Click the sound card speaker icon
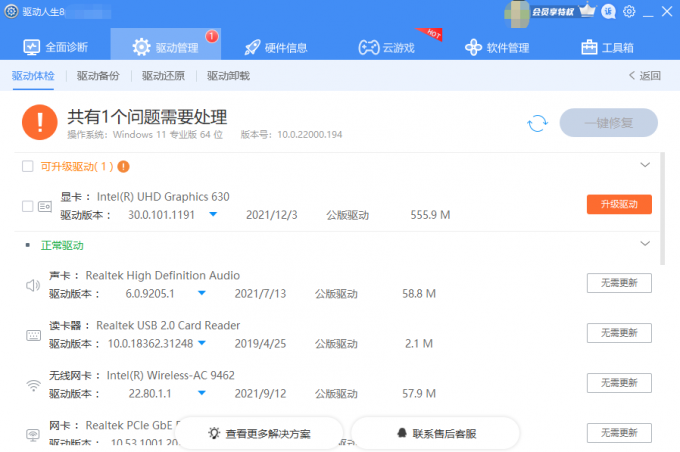Viewport: 680px width, 452px height. [x=33, y=285]
